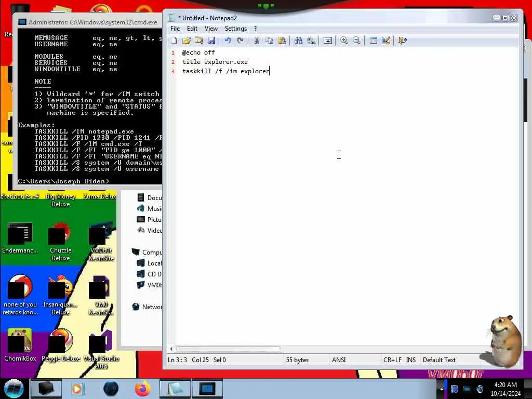Click the cmd.exe window title bar
This screenshot has height=399, width=532.
[89, 22]
